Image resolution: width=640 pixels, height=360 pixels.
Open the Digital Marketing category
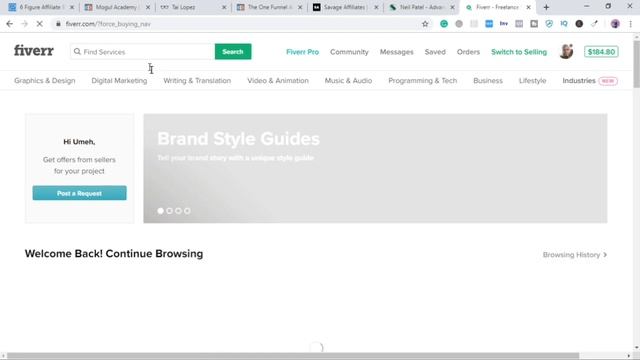click(119, 81)
